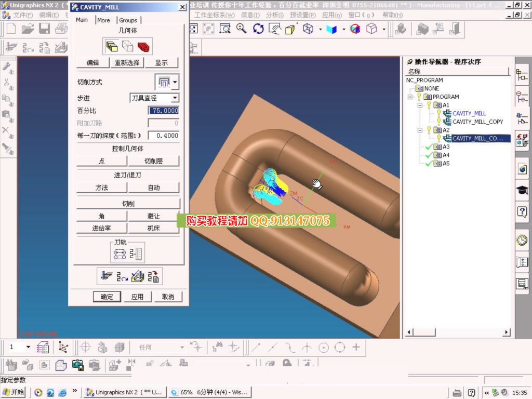Screen dimensions: 532x399
Task: Click the Rotate view icon in toolbar
Action: 258,29
